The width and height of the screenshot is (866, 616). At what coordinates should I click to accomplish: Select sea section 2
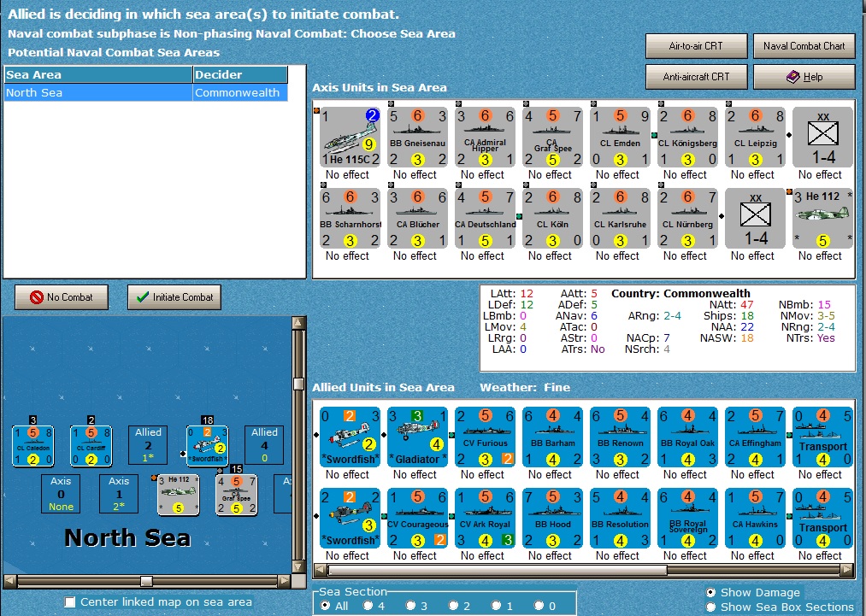(453, 606)
